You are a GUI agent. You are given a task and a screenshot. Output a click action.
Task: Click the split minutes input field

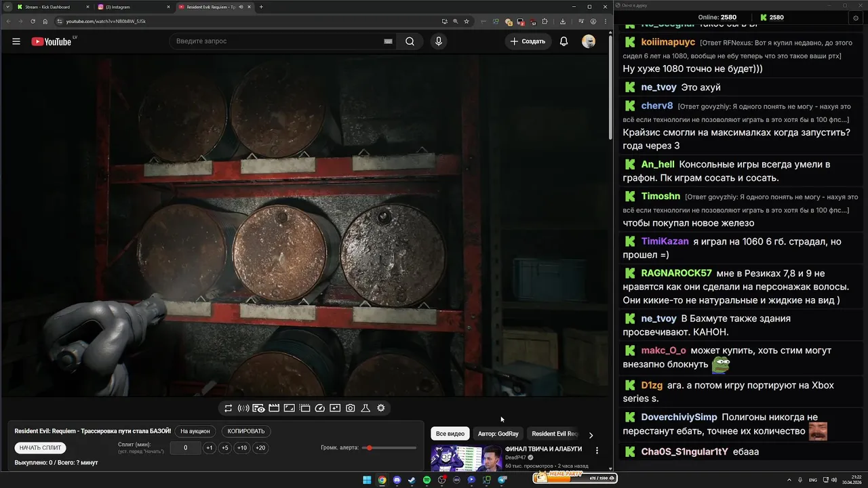click(x=185, y=448)
